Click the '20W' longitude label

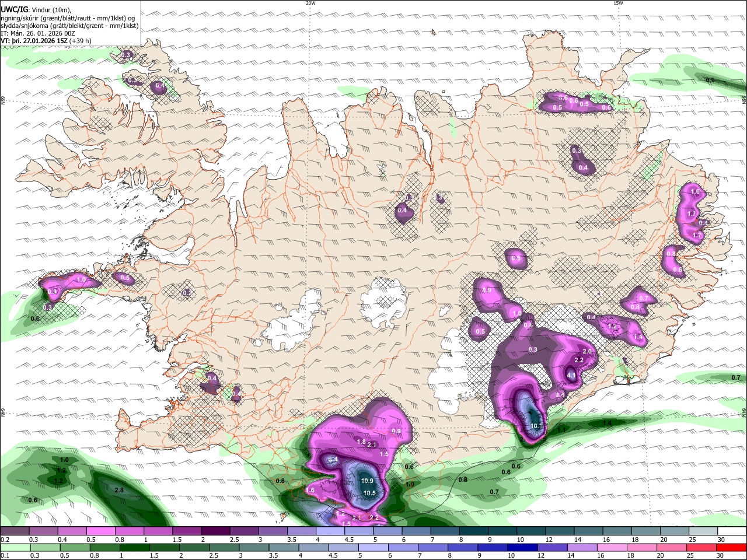[x=310, y=3]
